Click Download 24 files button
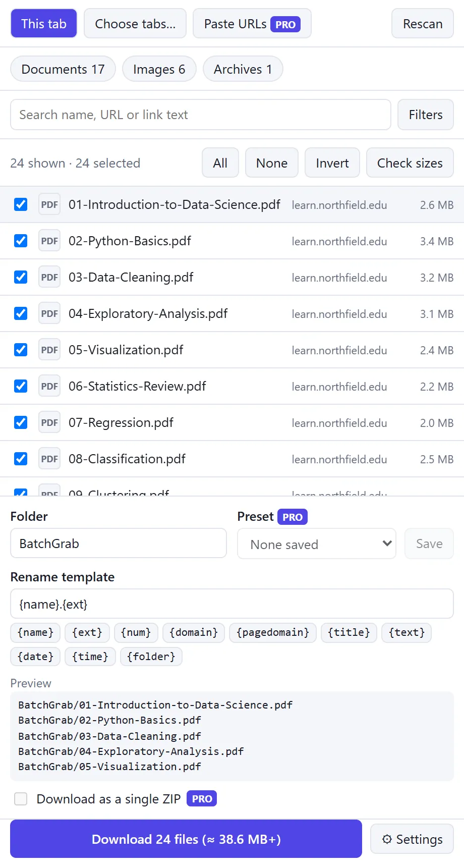The image size is (464, 868). point(186,839)
